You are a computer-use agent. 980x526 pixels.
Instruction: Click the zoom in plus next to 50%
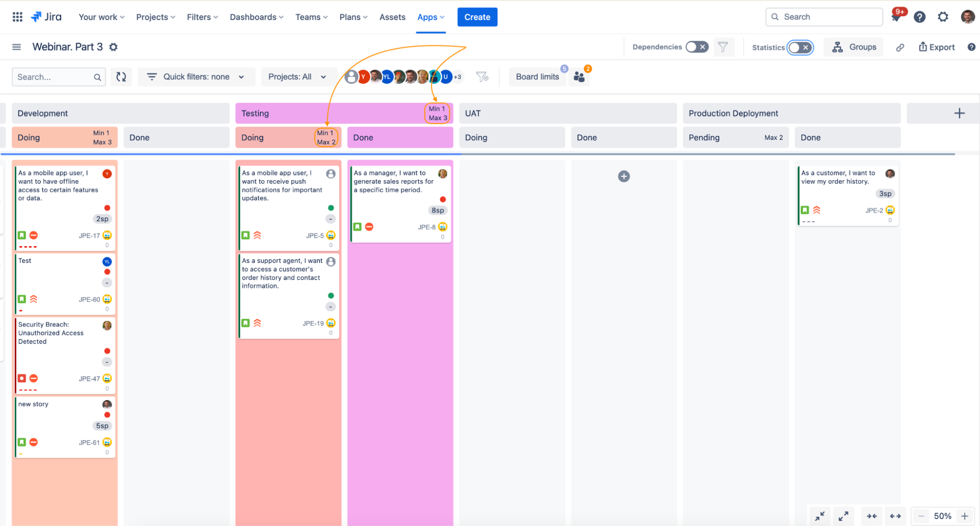965,516
